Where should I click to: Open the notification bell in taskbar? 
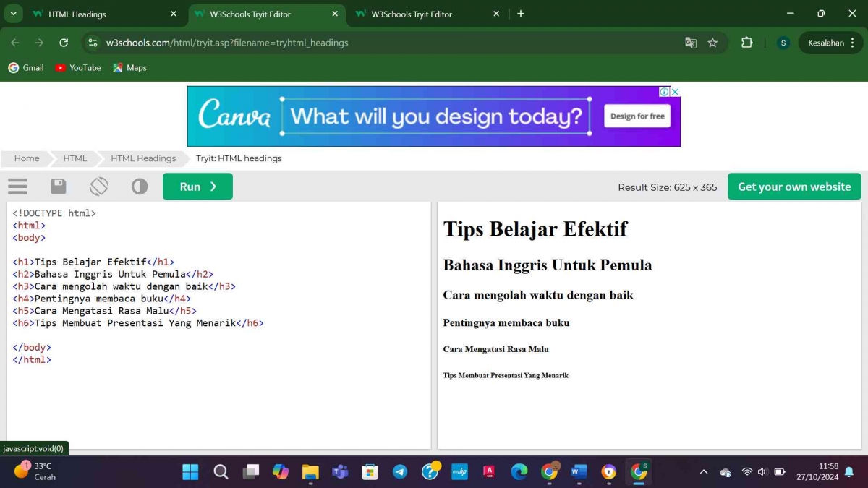(x=849, y=472)
